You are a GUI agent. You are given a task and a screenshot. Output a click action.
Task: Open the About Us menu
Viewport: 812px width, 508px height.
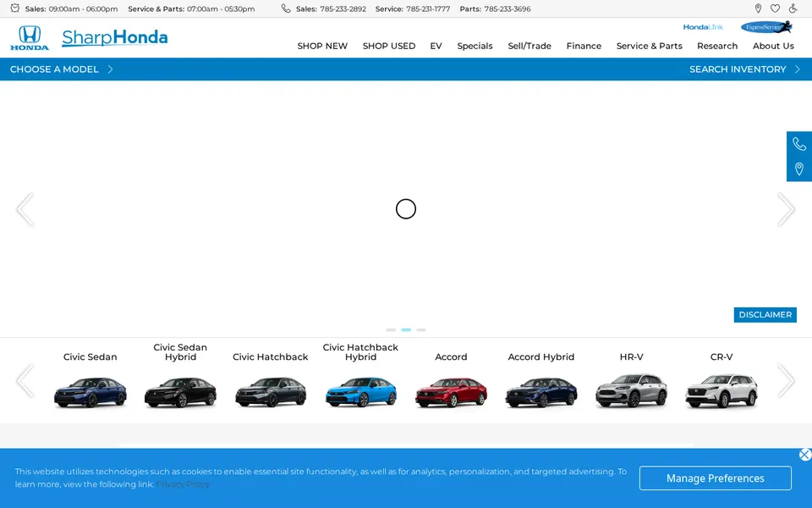pos(773,46)
